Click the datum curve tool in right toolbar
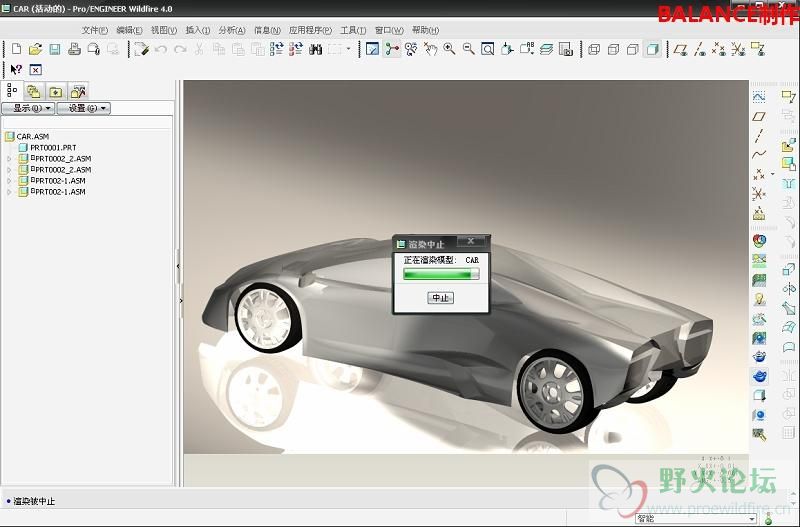800x527 pixels. point(759,155)
